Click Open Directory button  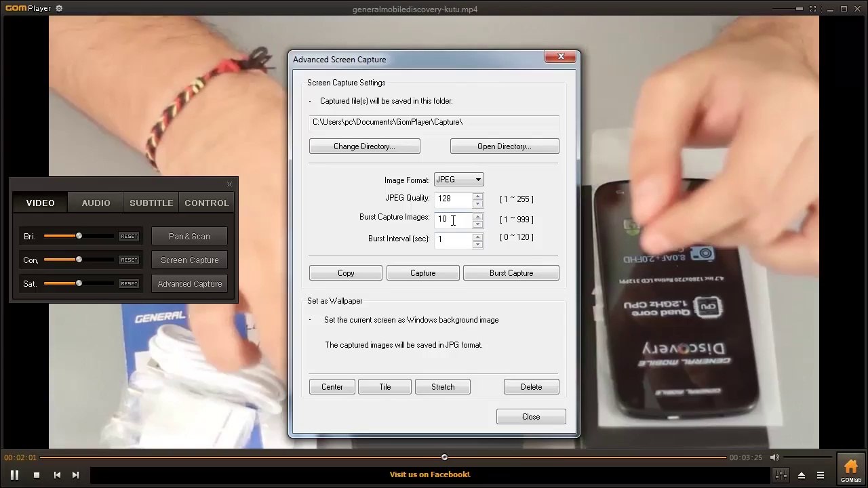tap(505, 146)
